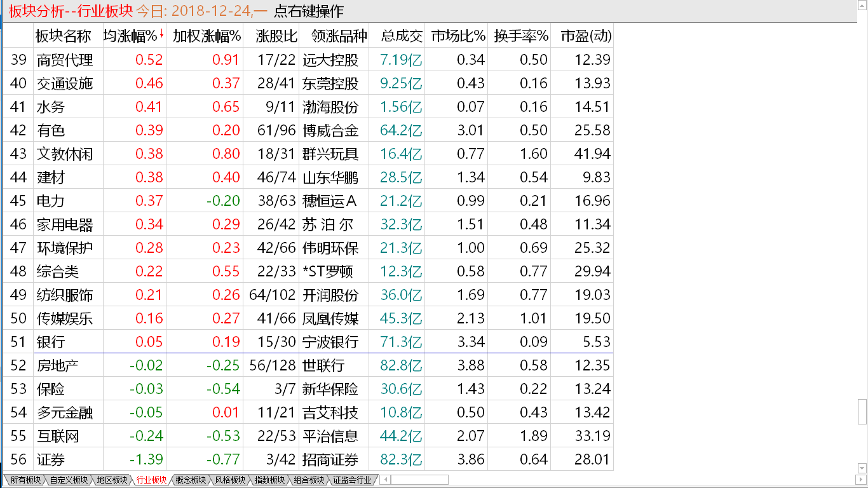Click leading stock 宁波银行
Screen dimensions: 868x488
click(x=330, y=342)
